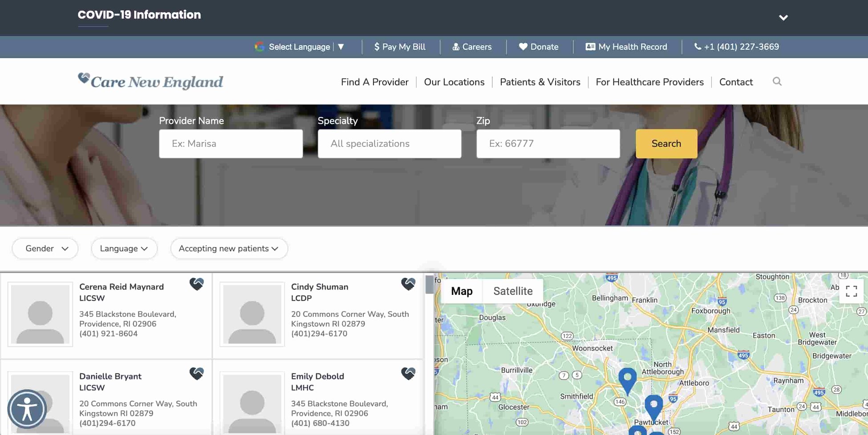The image size is (868, 435).
Task: Click the map pin above Pawtucket
Action: [x=653, y=408]
